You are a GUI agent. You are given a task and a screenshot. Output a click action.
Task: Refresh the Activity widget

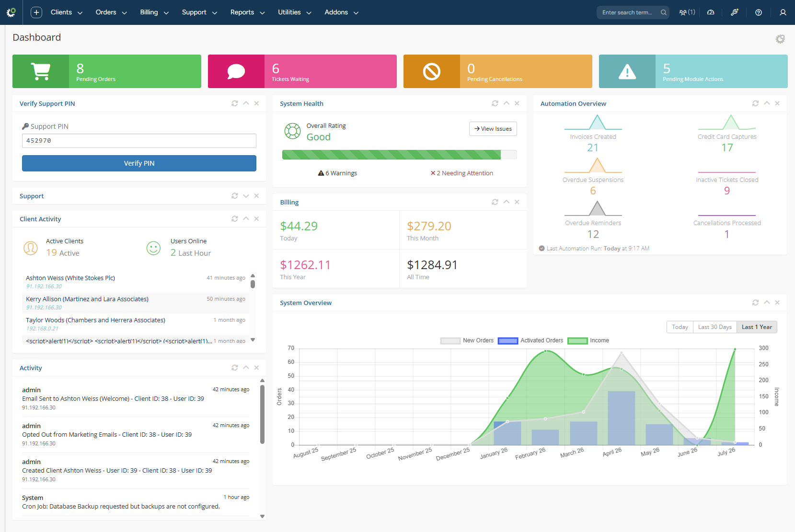coord(235,368)
